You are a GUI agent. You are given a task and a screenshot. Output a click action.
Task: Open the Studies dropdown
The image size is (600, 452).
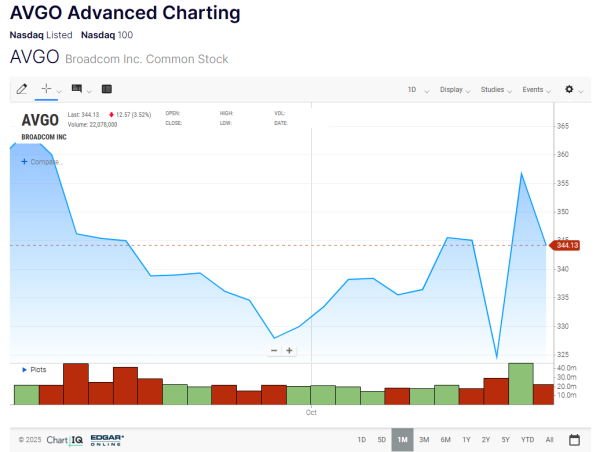[496, 90]
